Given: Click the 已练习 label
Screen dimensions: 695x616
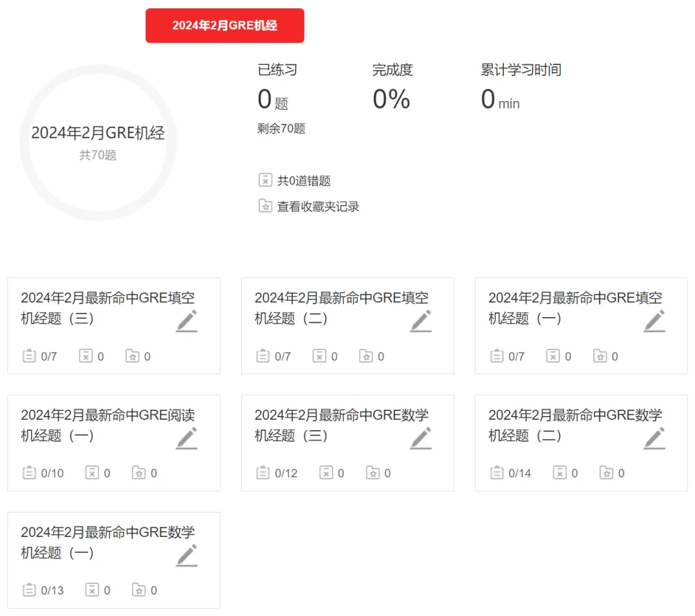Looking at the screenshot, I should click(x=277, y=69).
